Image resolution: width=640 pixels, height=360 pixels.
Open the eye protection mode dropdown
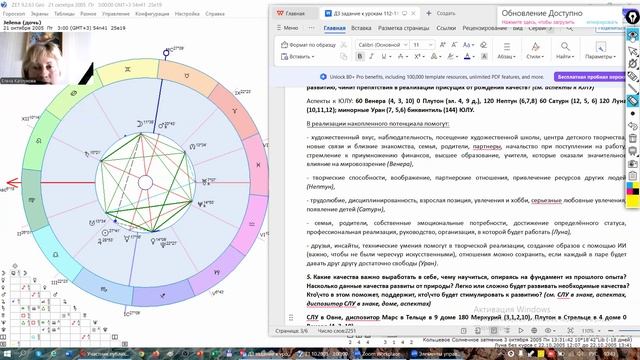(x=550, y=331)
